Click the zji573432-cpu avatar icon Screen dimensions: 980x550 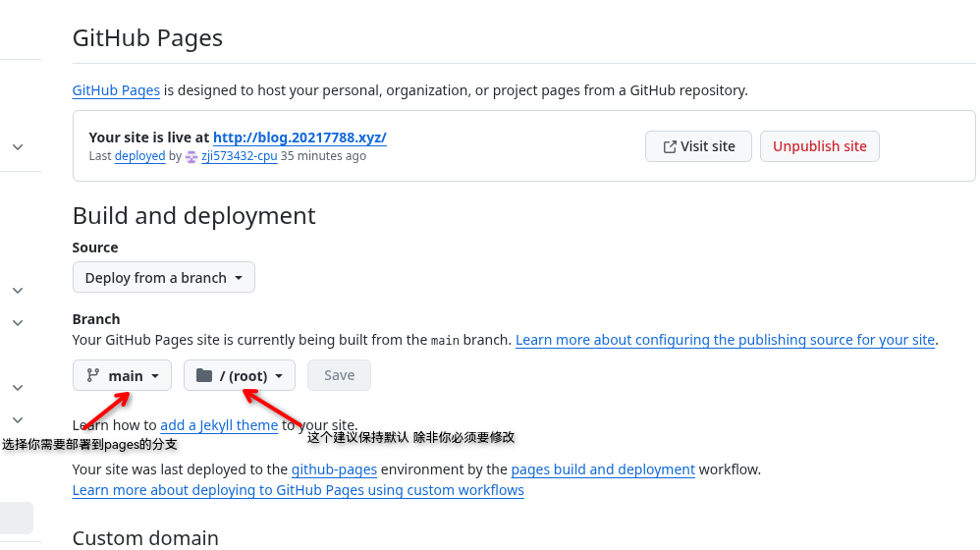191,157
